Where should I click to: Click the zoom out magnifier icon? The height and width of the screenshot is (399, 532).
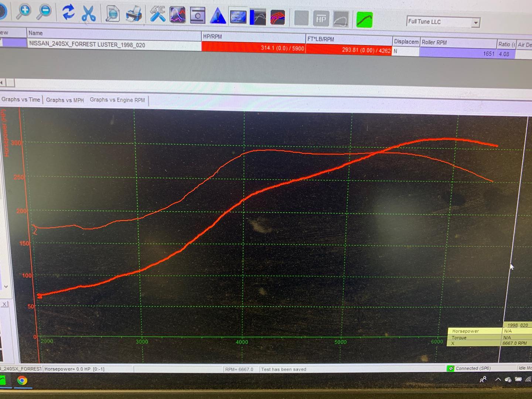44,12
